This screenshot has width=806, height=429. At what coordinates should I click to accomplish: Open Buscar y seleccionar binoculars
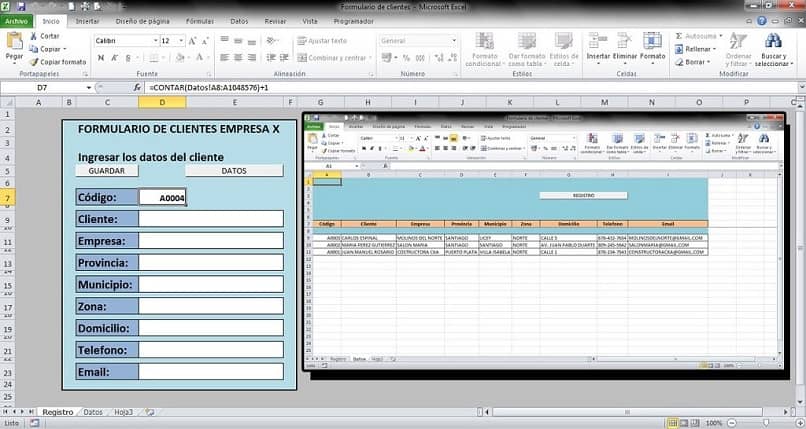(773, 42)
